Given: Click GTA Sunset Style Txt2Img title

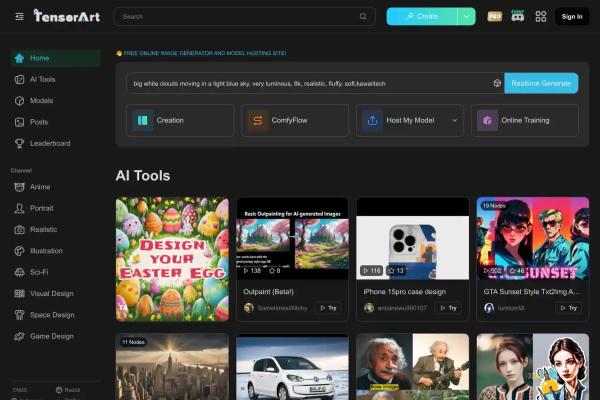Looking at the screenshot, I should 532,292.
